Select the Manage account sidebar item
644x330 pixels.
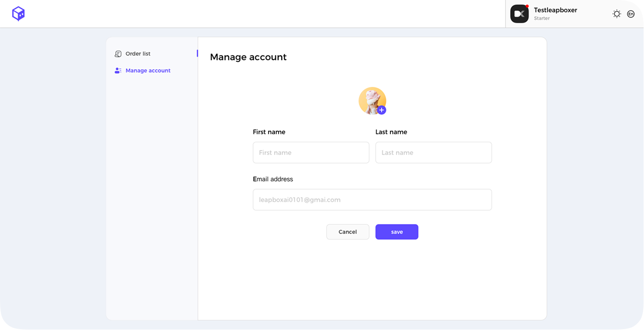point(148,70)
